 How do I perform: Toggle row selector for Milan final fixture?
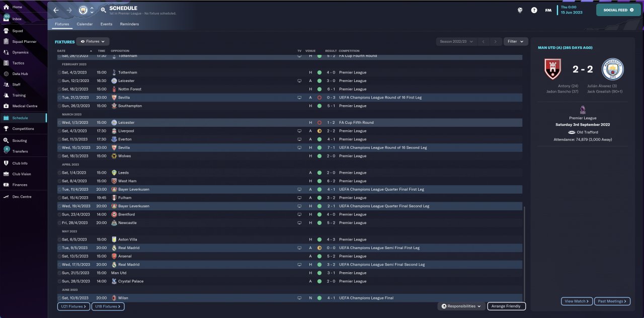[x=59, y=298]
